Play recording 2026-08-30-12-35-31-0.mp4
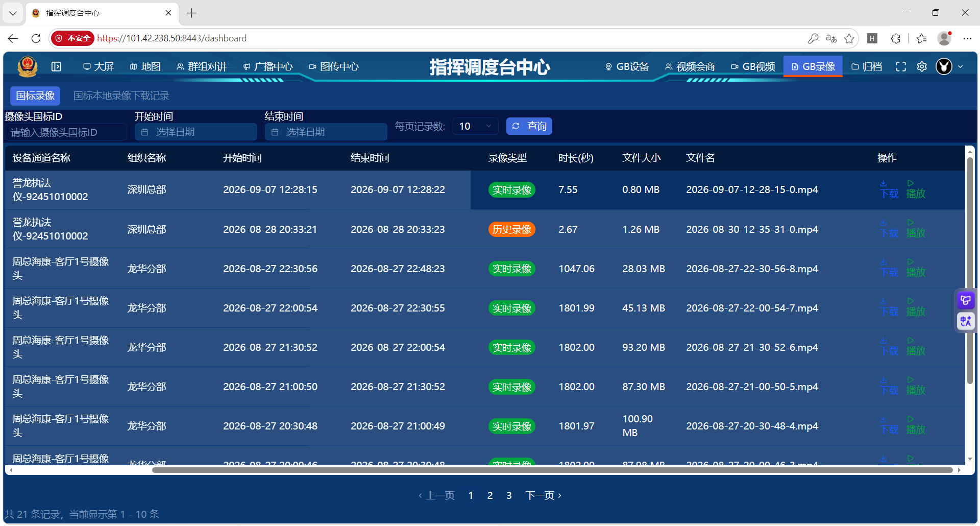 (x=916, y=229)
